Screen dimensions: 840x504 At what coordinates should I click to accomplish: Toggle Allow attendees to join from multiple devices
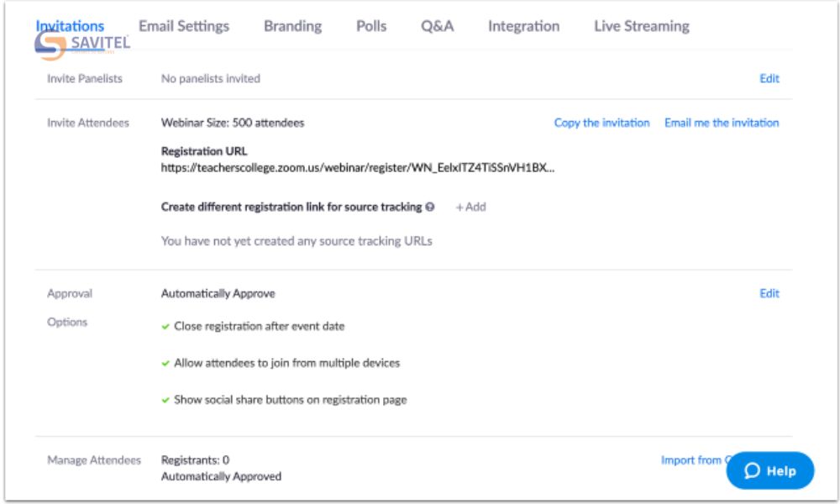(165, 363)
